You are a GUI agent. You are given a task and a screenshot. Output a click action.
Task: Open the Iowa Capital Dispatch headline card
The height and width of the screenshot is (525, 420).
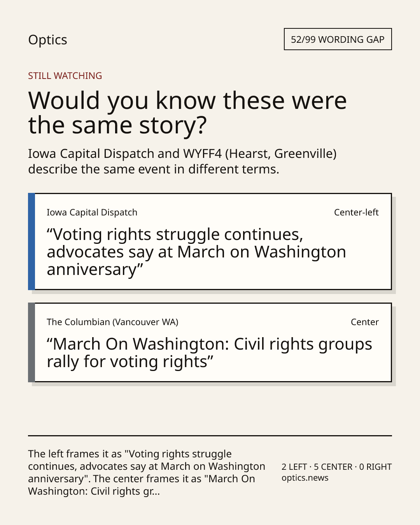210,241
